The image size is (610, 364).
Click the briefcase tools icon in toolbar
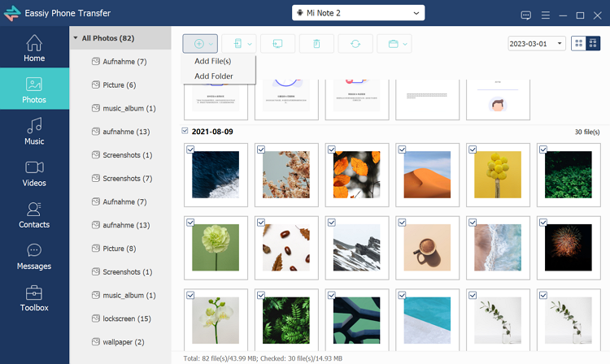[394, 44]
